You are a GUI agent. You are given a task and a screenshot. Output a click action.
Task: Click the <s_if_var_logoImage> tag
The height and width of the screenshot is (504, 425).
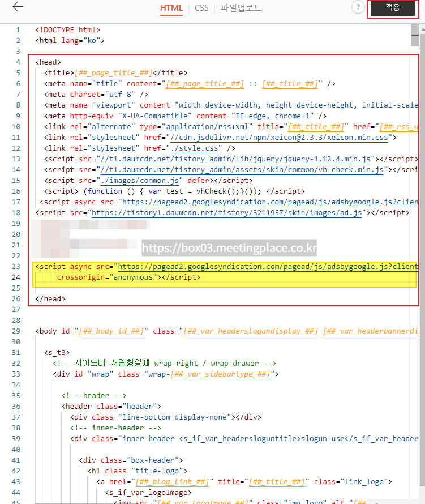pyautogui.click(x=148, y=493)
